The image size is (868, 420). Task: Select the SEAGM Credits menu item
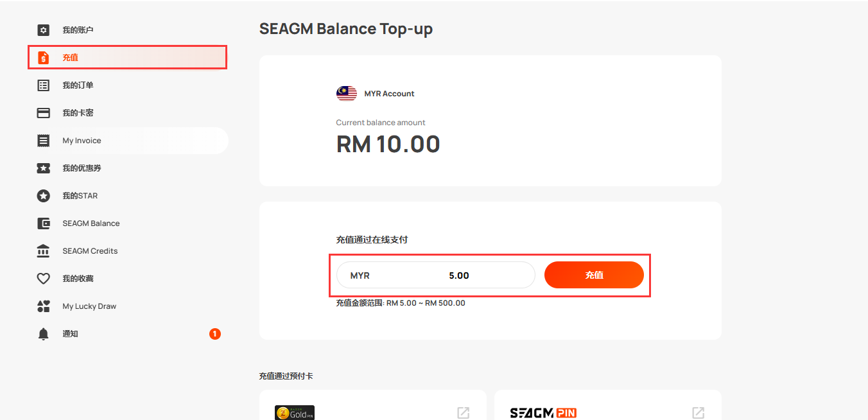[128, 251]
